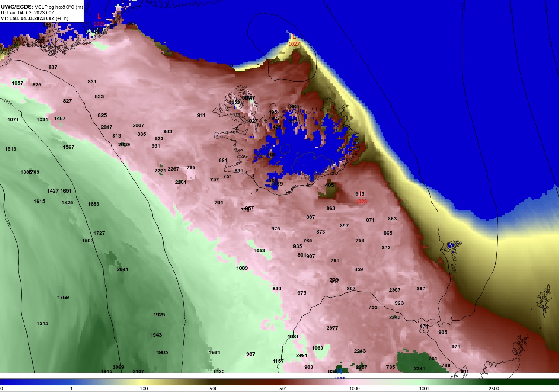
Task: Click the 831 height value
Action: coord(92,82)
